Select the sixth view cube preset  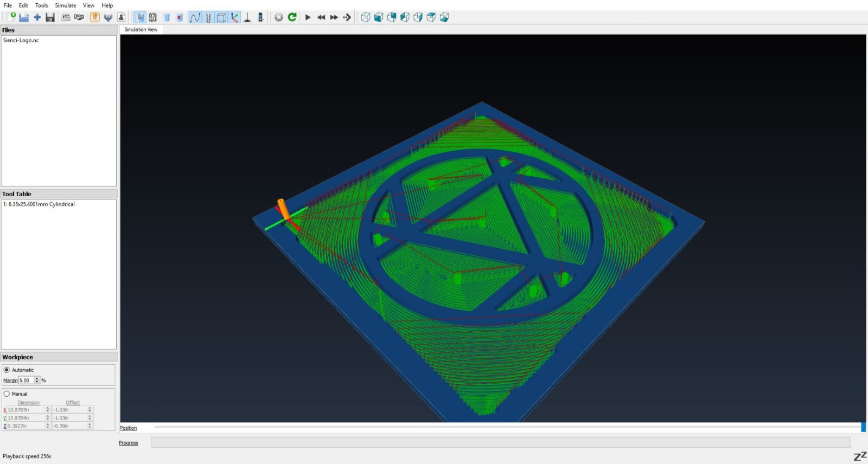[431, 17]
